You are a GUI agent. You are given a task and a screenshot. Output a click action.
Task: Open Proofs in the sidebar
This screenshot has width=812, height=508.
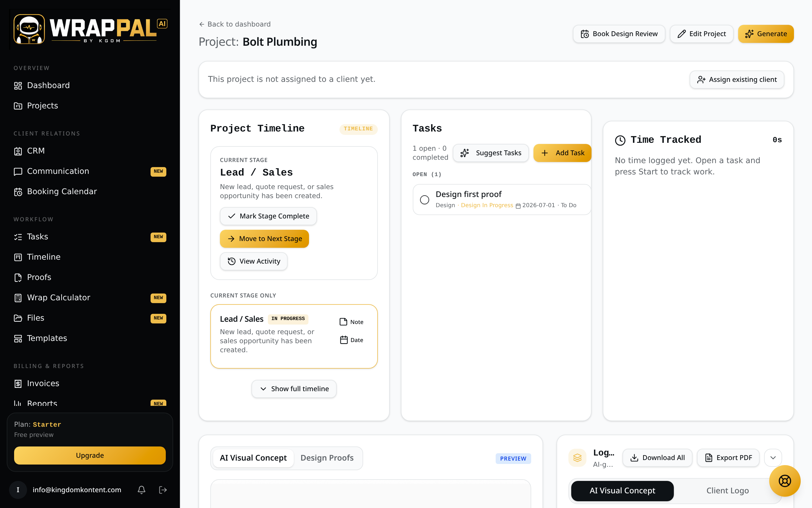[x=90, y=277]
